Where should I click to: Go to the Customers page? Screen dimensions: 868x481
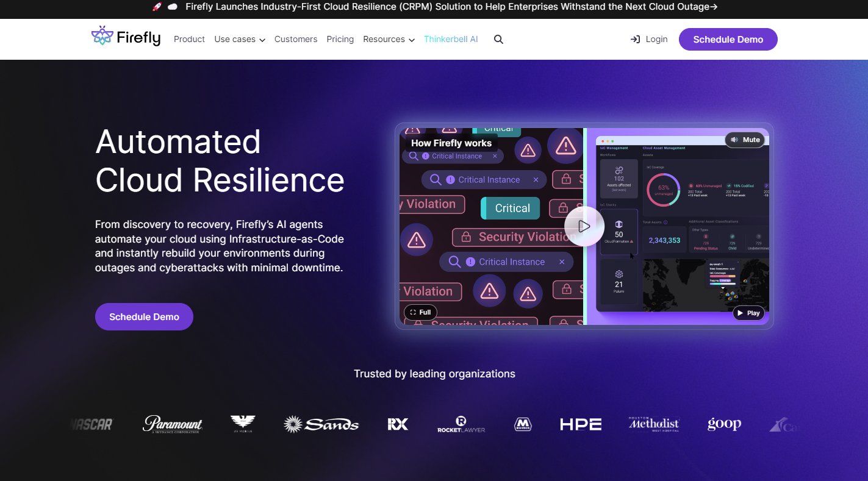coord(296,39)
